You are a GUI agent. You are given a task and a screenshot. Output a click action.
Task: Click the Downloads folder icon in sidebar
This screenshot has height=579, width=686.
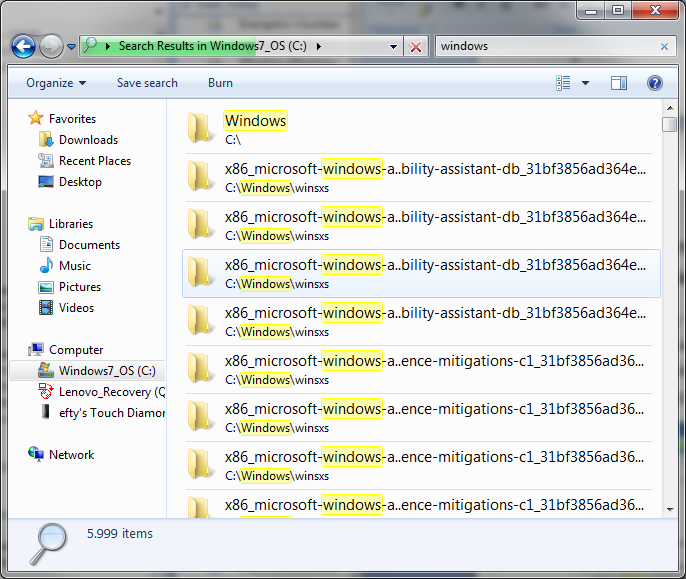tap(46, 139)
